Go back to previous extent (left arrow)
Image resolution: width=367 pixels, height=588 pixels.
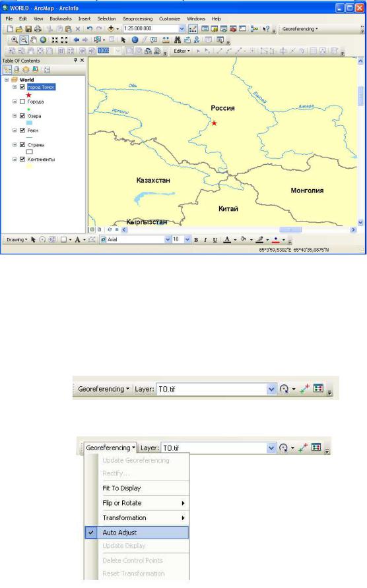click(77, 40)
